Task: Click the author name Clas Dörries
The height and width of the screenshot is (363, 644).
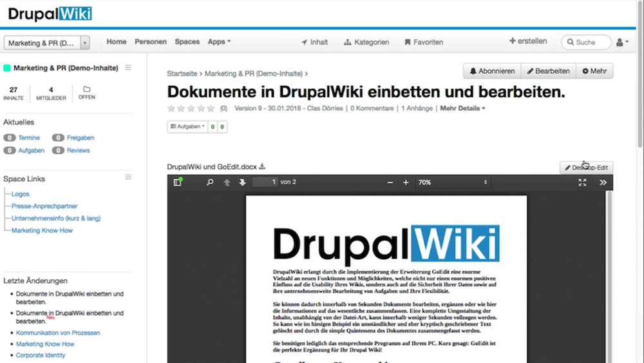Action: click(x=325, y=108)
